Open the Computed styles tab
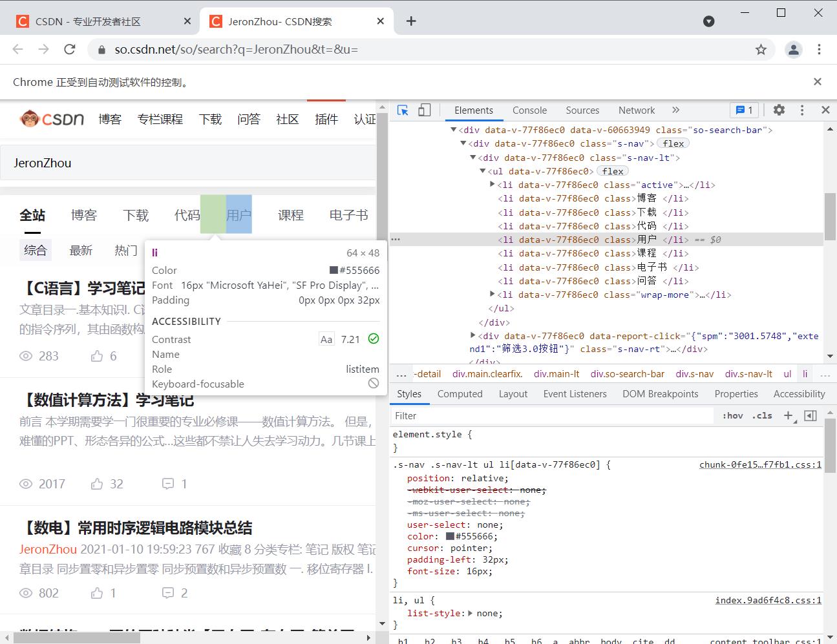Viewport: 837px width, 644px height. pos(460,394)
